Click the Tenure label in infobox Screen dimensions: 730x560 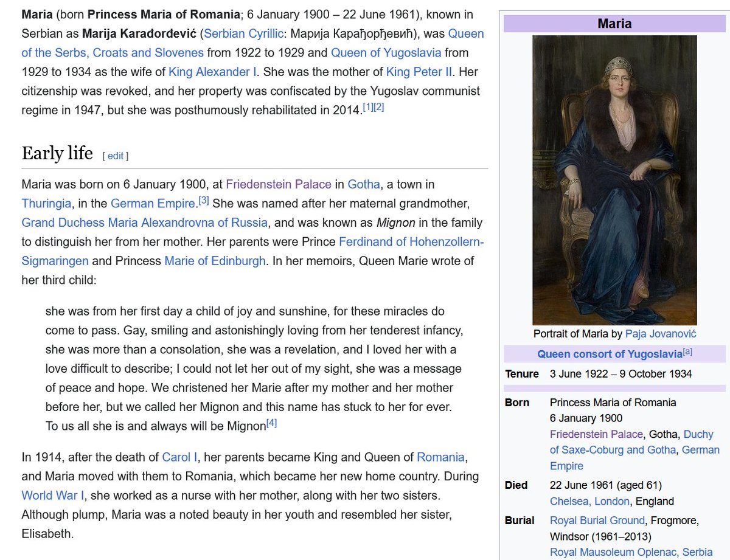[x=522, y=374]
